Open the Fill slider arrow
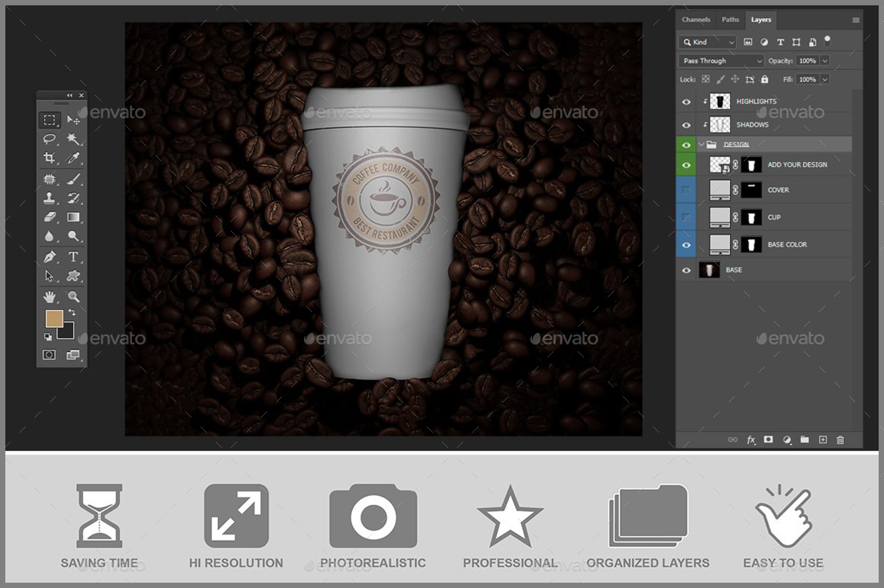 tap(825, 79)
